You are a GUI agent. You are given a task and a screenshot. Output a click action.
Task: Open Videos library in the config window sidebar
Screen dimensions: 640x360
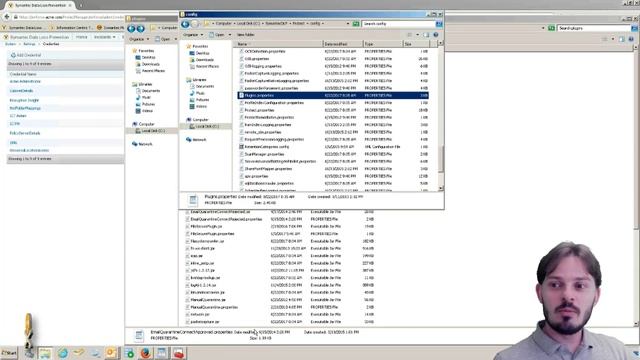[201, 106]
